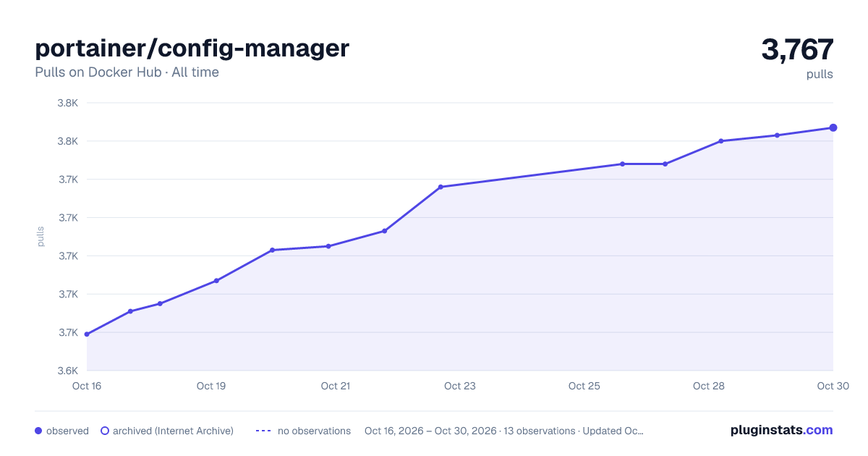Click the 'Oct 16' x-axis label
The height and width of the screenshot is (456, 868).
click(x=87, y=386)
